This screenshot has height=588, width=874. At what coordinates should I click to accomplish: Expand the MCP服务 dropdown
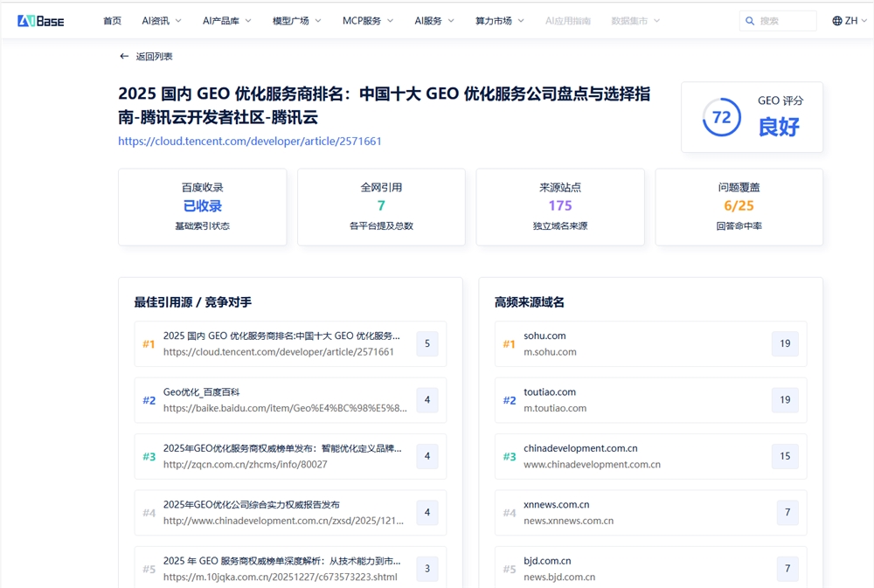click(x=367, y=20)
